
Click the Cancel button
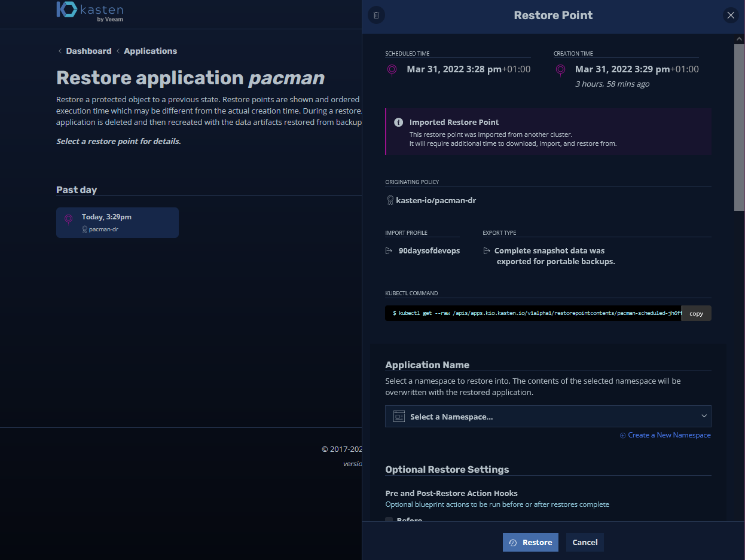[585, 542]
